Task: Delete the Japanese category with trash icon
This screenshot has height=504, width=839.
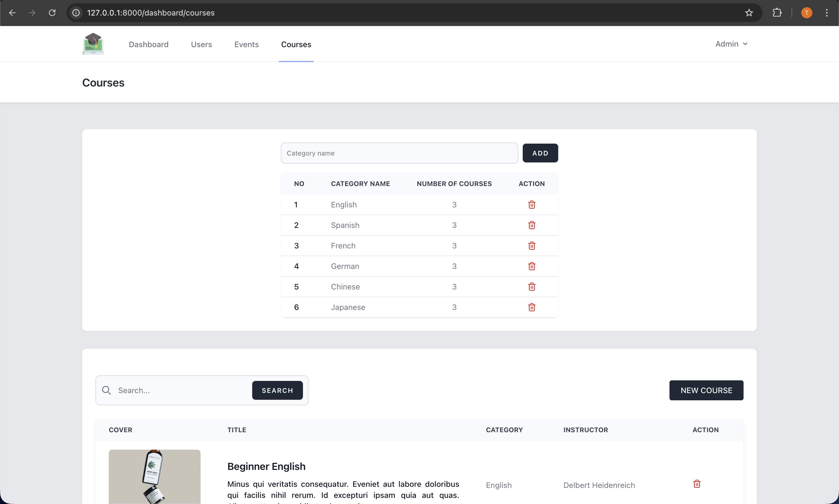Action: pos(532,307)
